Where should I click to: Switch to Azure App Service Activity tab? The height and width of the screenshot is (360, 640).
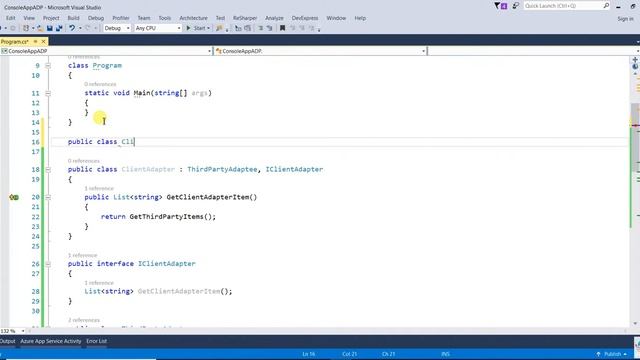pyautogui.click(x=51, y=341)
